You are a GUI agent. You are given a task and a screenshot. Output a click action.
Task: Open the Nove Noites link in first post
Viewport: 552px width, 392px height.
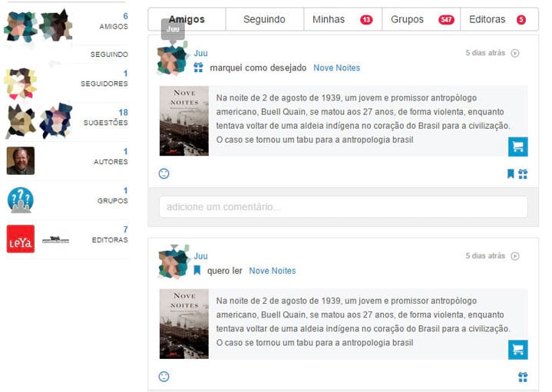(x=336, y=68)
